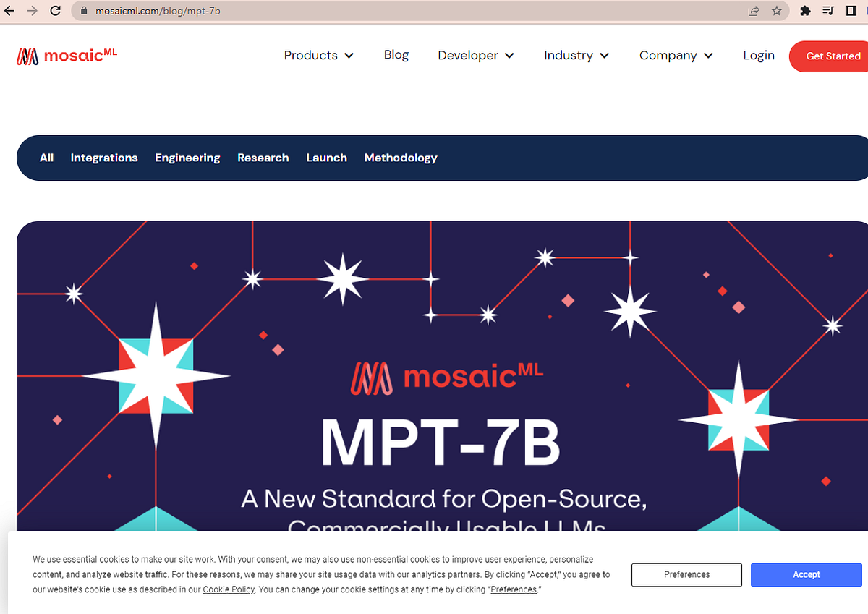The image size is (868, 614).
Task: Open the Industry dropdown menu
Action: pos(576,55)
